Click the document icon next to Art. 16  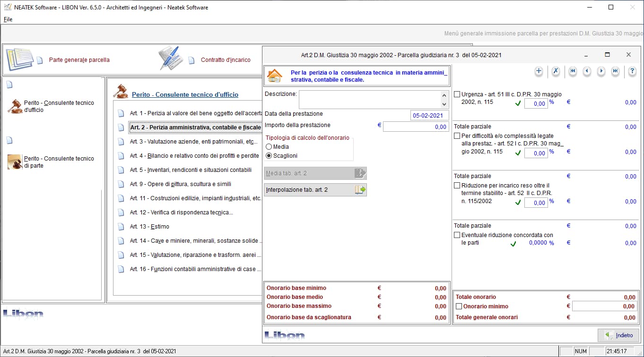[x=121, y=269]
